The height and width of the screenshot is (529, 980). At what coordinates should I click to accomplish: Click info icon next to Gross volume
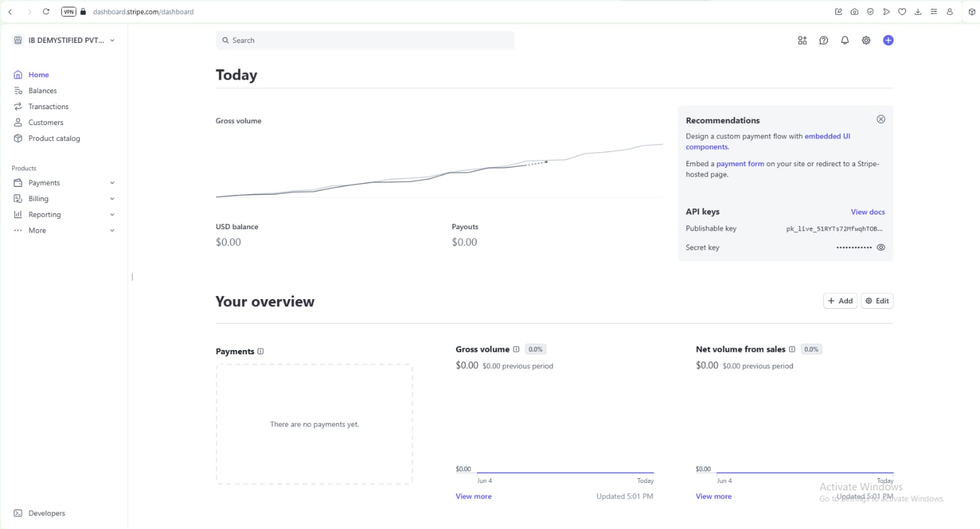tap(516, 349)
